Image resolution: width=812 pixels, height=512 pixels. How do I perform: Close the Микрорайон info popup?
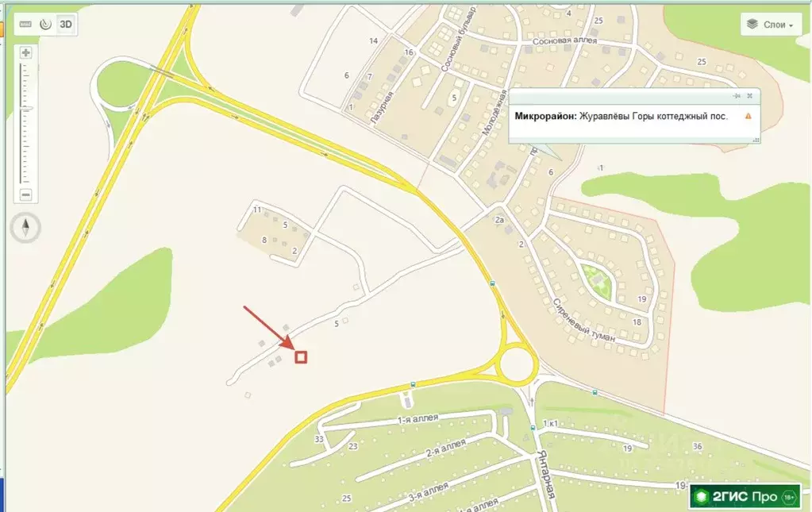[x=749, y=96]
